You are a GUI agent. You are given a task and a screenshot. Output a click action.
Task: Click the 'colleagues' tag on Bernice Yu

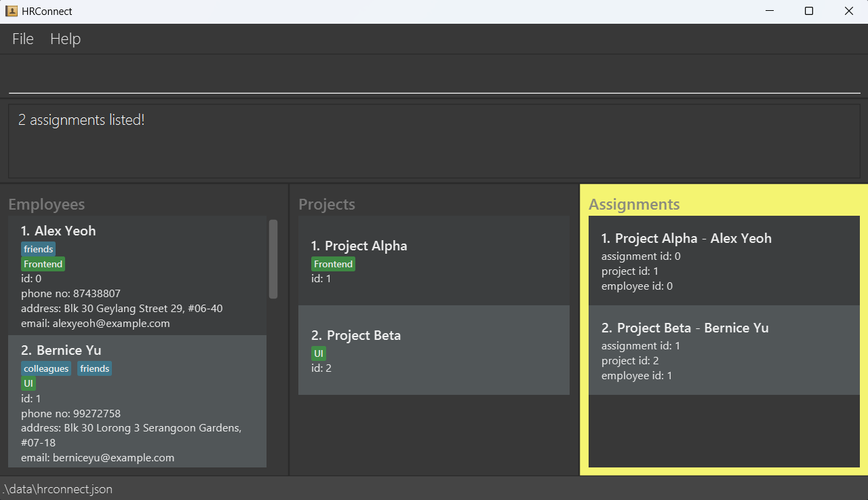(x=46, y=368)
